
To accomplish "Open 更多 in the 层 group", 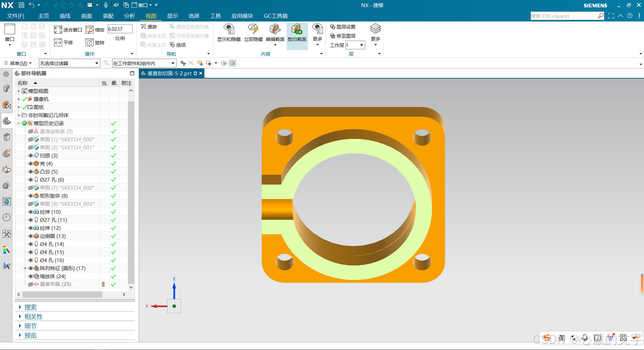I will [376, 35].
